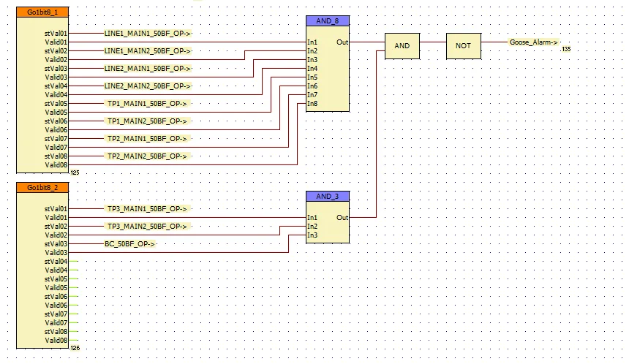Click stVal01 output on Go1bit8_1
The height and width of the screenshot is (364, 629).
(56, 34)
